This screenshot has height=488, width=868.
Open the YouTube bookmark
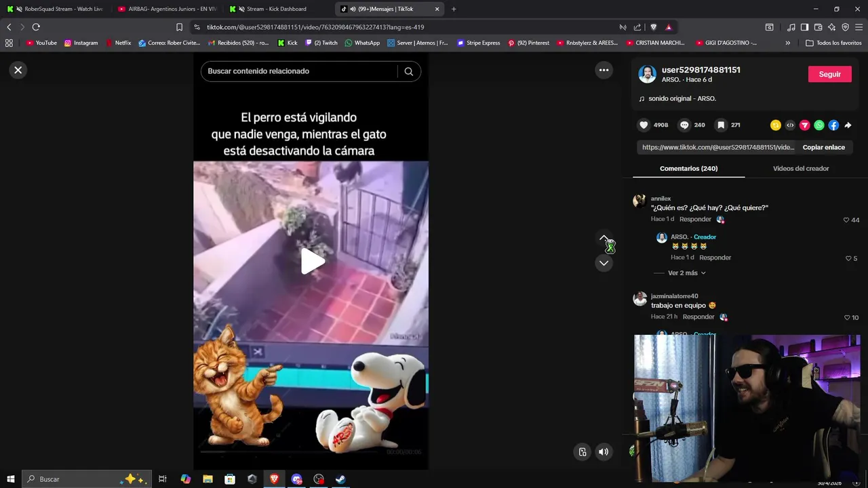pos(41,43)
